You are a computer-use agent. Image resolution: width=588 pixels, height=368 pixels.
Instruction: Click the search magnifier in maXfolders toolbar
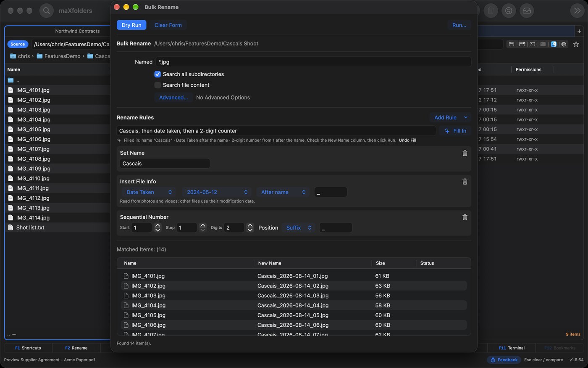pos(47,11)
